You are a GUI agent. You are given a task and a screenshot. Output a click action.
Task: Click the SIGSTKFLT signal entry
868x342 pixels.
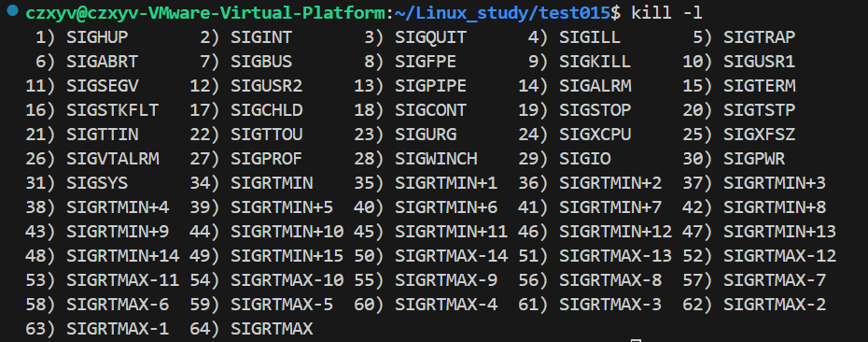113,110
